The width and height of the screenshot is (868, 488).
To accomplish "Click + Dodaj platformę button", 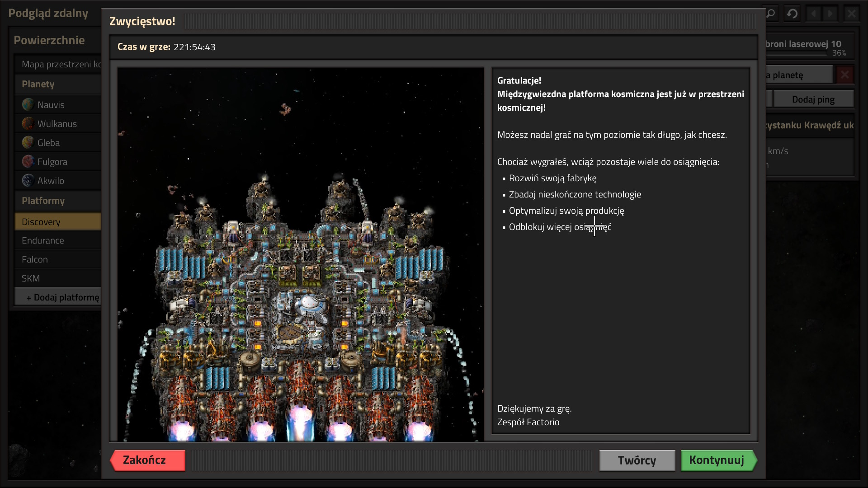I will coord(58,297).
